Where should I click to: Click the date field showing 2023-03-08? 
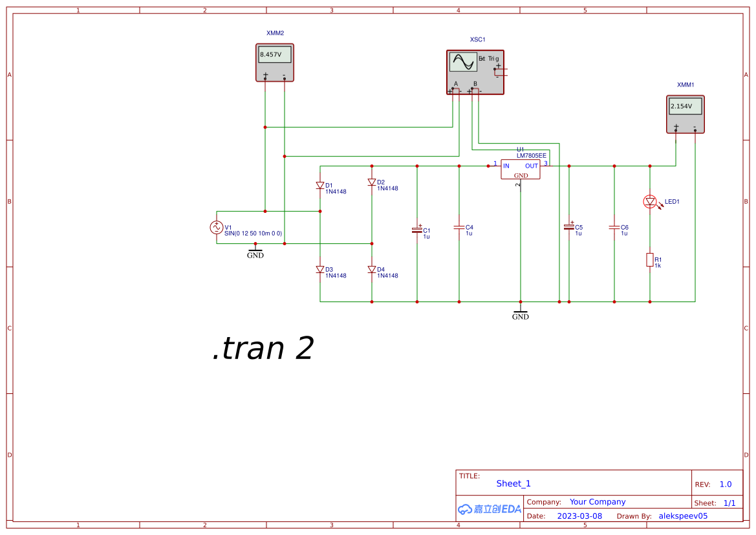[x=578, y=516]
